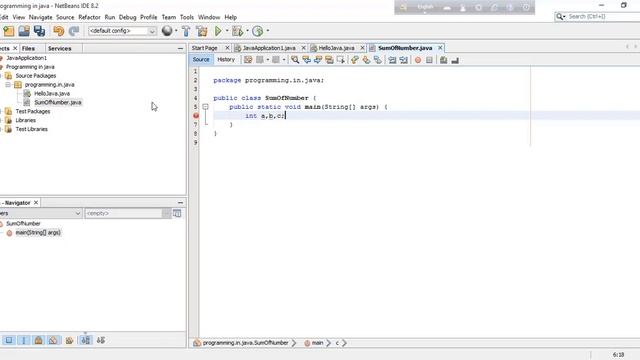Click Find Selection magnifier icon in editor toolbar
Viewport: 640px width, 360px height.
tap(295, 60)
